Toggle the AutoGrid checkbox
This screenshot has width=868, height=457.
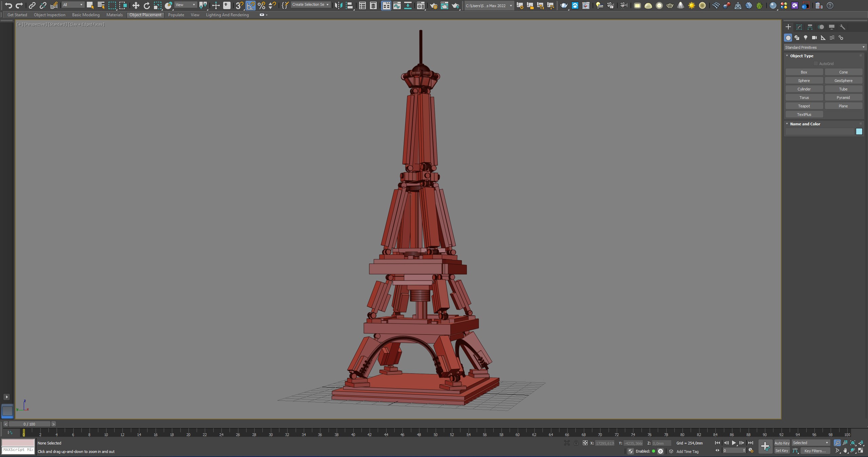tap(816, 64)
